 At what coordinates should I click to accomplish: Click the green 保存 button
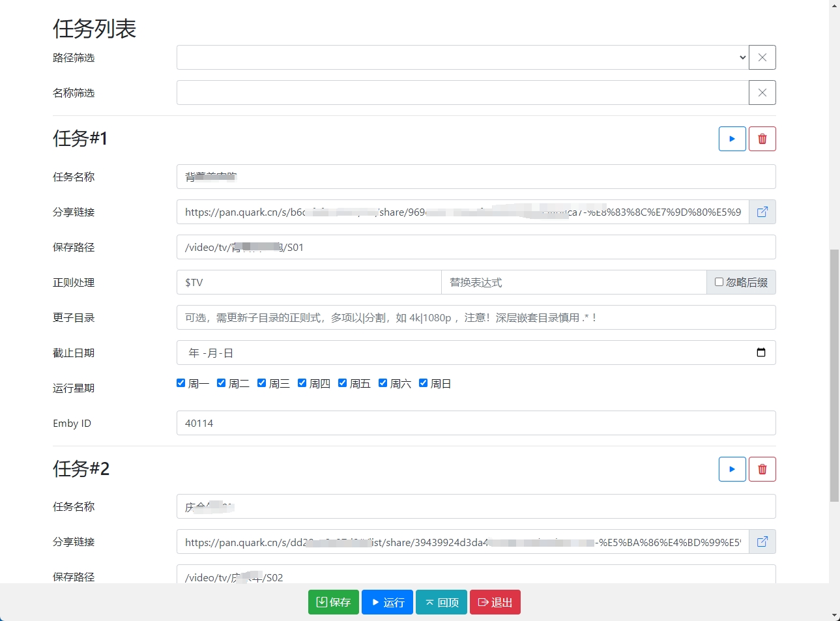click(x=333, y=601)
